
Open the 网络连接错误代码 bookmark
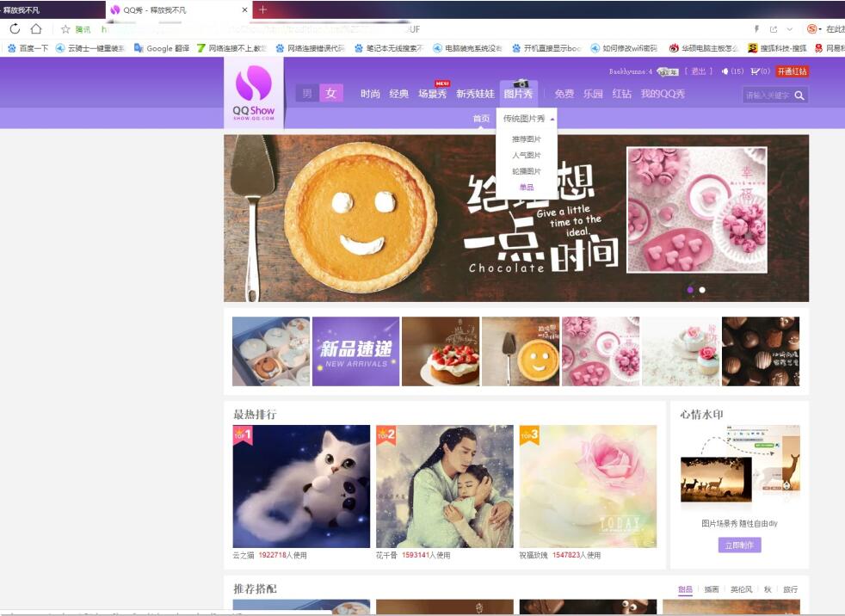(311, 48)
